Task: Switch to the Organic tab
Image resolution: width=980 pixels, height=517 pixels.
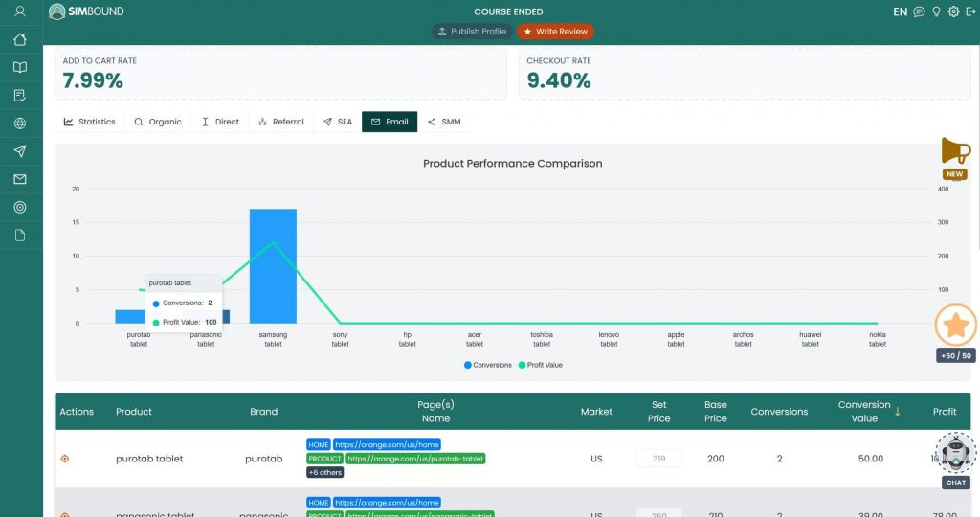Action: [158, 122]
